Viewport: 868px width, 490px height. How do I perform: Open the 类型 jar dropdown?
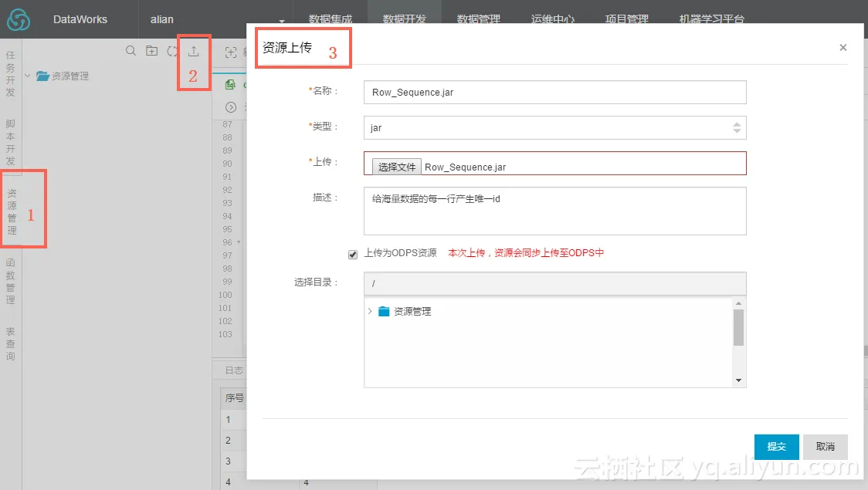(554, 128)
